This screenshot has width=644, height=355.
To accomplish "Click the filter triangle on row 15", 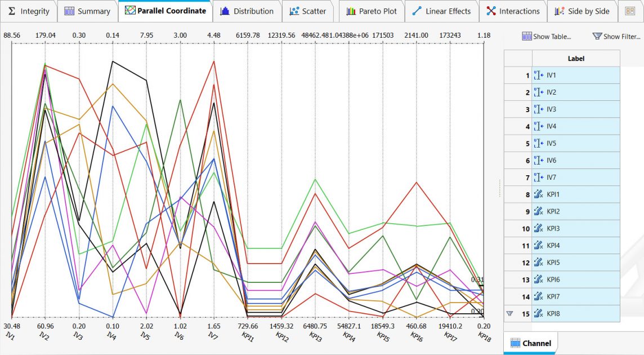I will 509,314.
